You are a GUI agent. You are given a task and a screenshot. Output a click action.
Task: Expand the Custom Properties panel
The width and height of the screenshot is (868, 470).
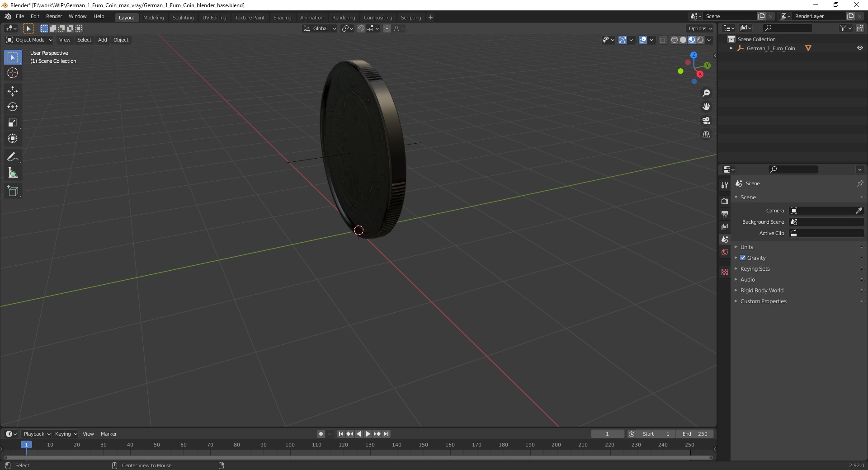(x=764, y=301)
